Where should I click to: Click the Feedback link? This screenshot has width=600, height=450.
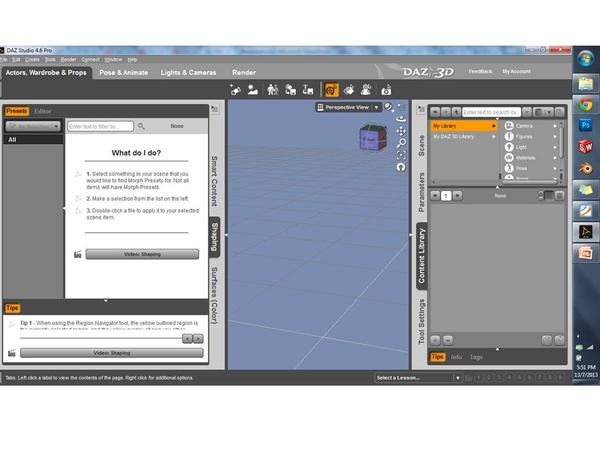point(480,72)
